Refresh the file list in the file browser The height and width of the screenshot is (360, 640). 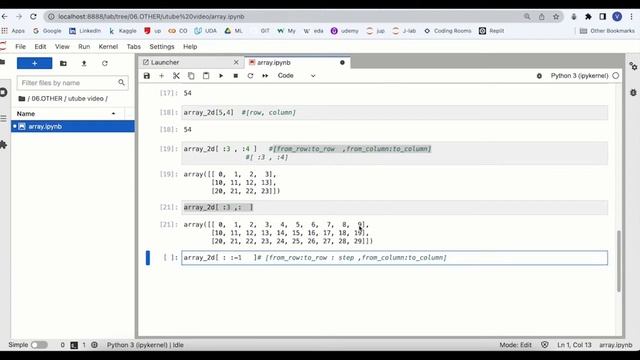pos(105,63)
